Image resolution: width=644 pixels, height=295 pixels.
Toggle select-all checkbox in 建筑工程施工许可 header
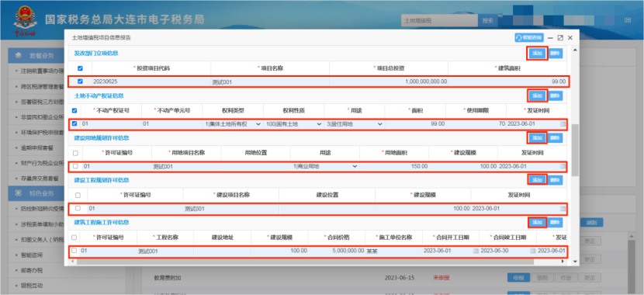tap(74, 238)
